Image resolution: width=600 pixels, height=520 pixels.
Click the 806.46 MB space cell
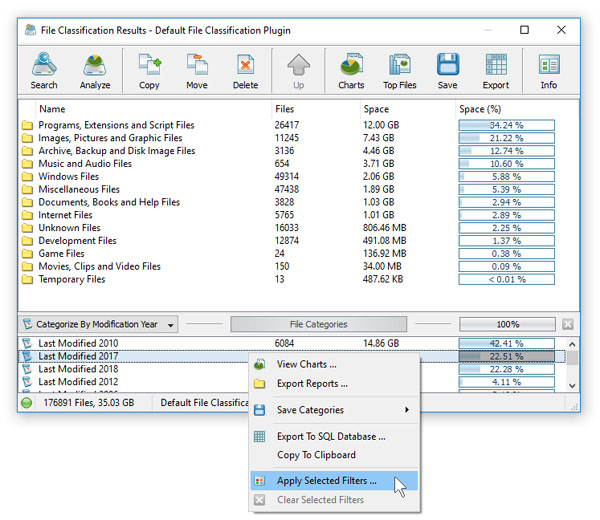[385, 228]
